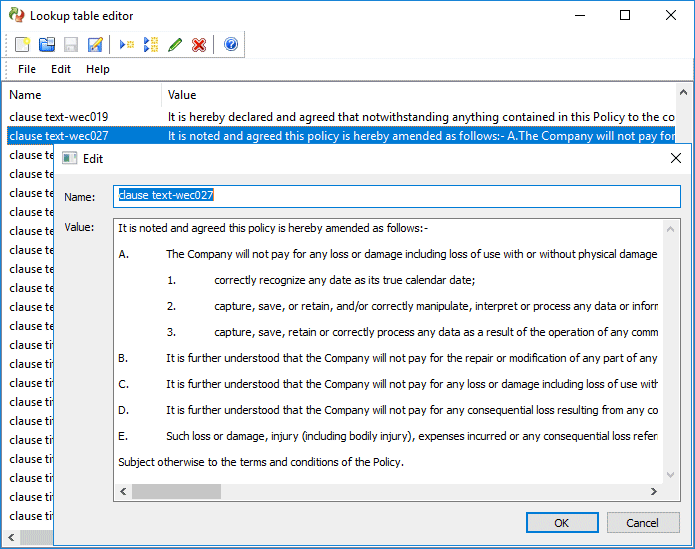The height and width of the screenshot is (549, 695).
Task: Select row clause text-wec019
Action: point(341,117)
